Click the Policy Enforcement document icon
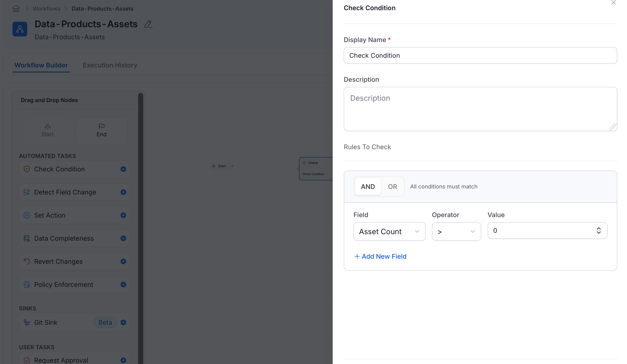The width and height of the screenshot is (627, 364). pos(27,285)
